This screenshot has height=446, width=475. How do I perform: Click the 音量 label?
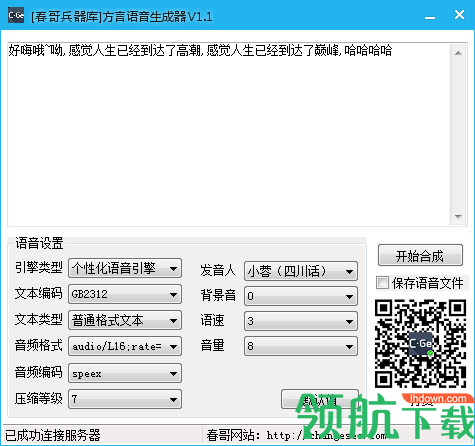(212, 345)
